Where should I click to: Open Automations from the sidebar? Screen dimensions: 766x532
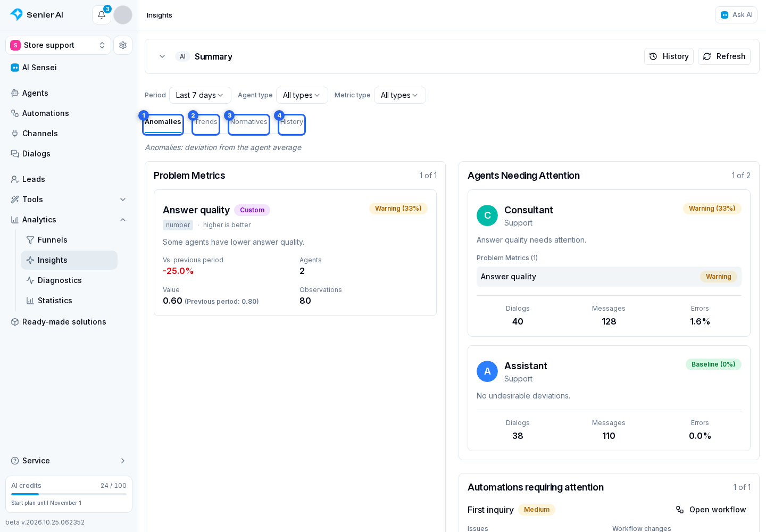(69, 113)
